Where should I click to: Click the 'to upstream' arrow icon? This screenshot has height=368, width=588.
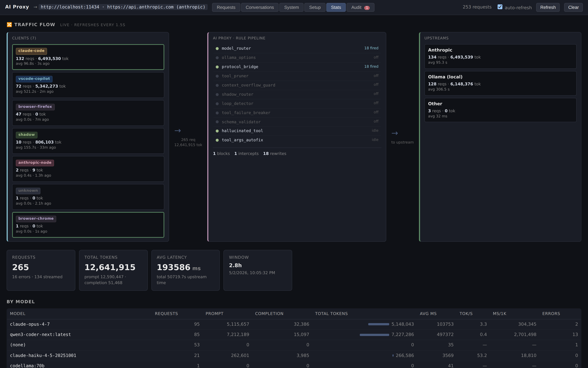395,133
